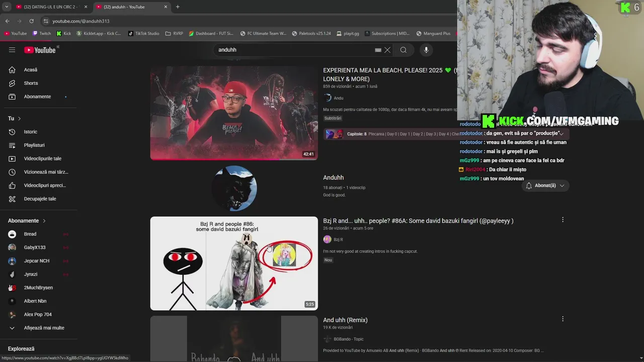The height and width of the screenshot is (362, 644).
Task: Select the anduhh - YouTube tab
Action: click(128, 7)
